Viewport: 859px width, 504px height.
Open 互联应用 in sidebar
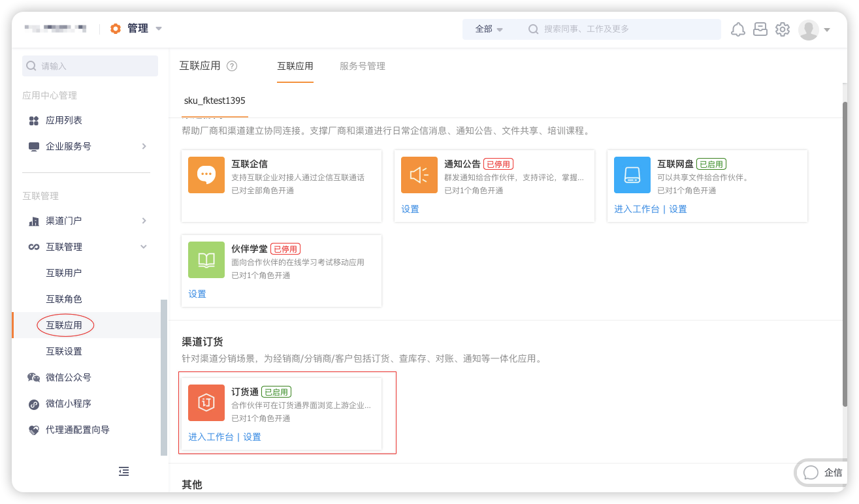[64, 325]
